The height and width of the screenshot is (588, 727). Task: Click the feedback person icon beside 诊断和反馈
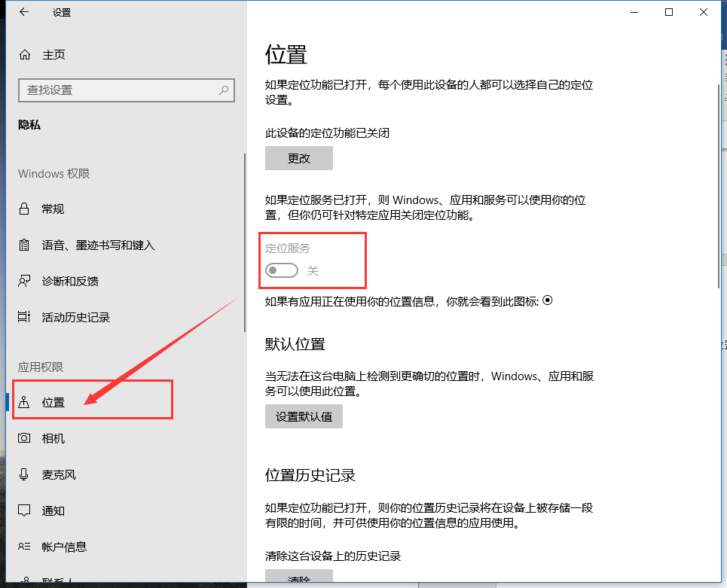point(24,281)
